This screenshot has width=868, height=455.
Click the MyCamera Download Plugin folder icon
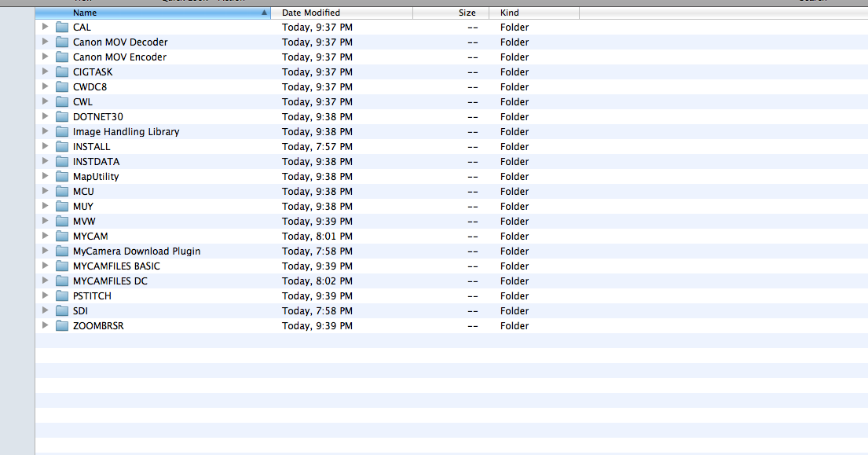point(62,251)
